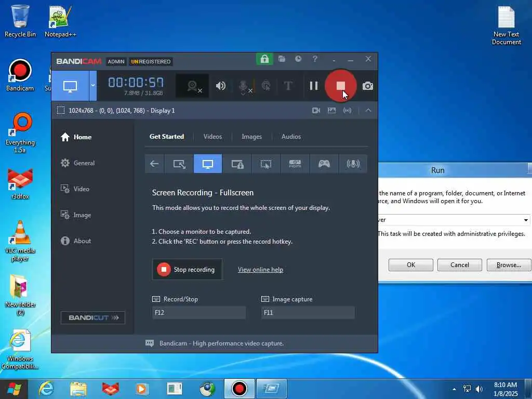Select the r3dfox desktop icon
Screen dimensions: 532x399
pos(20,183)
